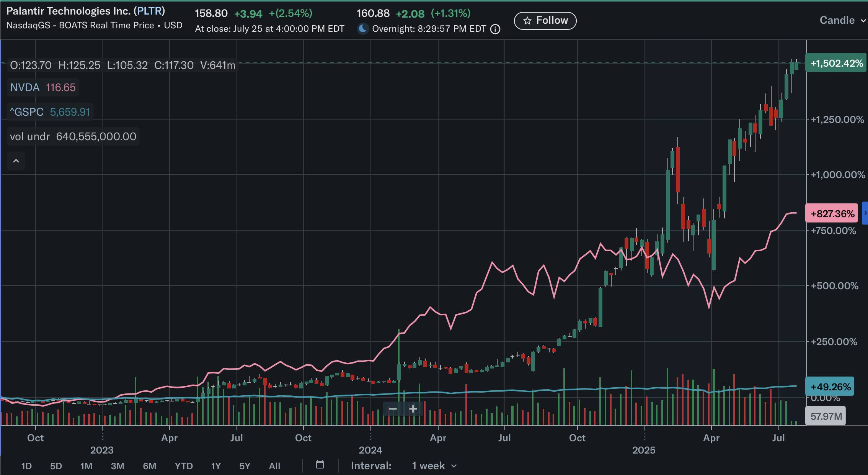Select the 1M time range
The image size is (868, 475).
86,466
